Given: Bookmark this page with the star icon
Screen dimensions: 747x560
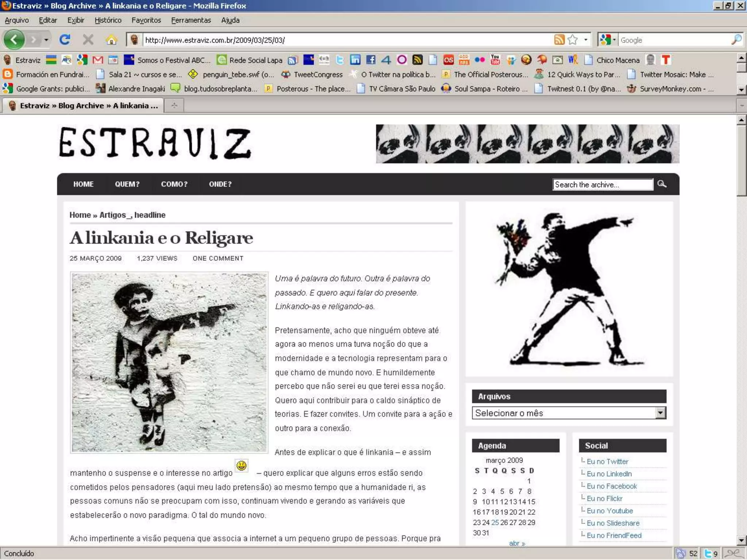Looking at the screenshot, I should pyautogui.click(x=573, y=40).
